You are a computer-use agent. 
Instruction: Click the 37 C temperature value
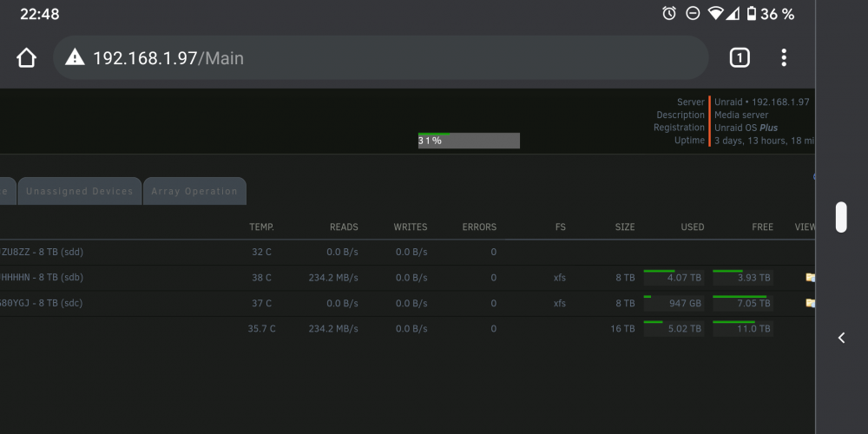[262, 303]
